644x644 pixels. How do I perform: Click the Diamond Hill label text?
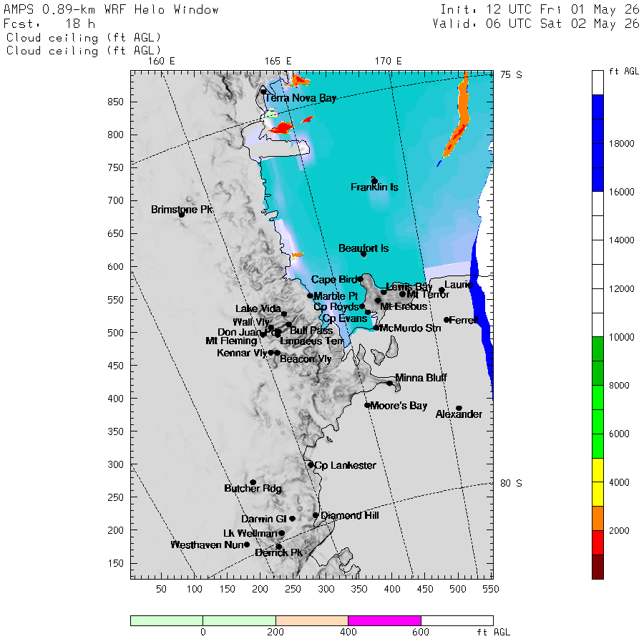coord(349,515)
